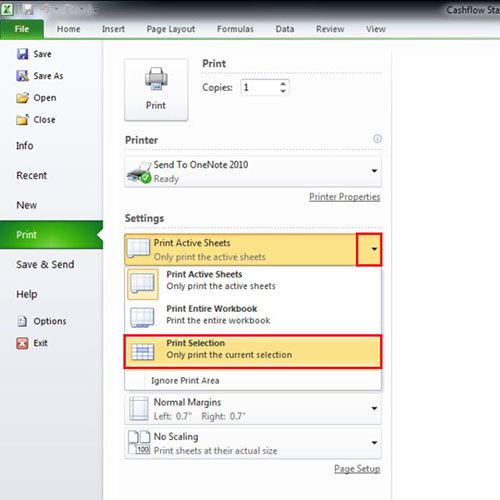This screenshot has height=500, width=500.
Task: Open Save & Send in backstage menu
Action: 45,264
